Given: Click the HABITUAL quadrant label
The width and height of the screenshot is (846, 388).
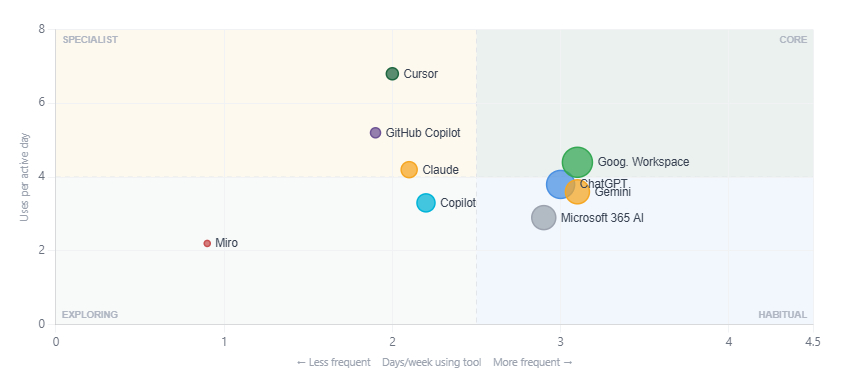Looking at the screenshot, I should [783, 315].
